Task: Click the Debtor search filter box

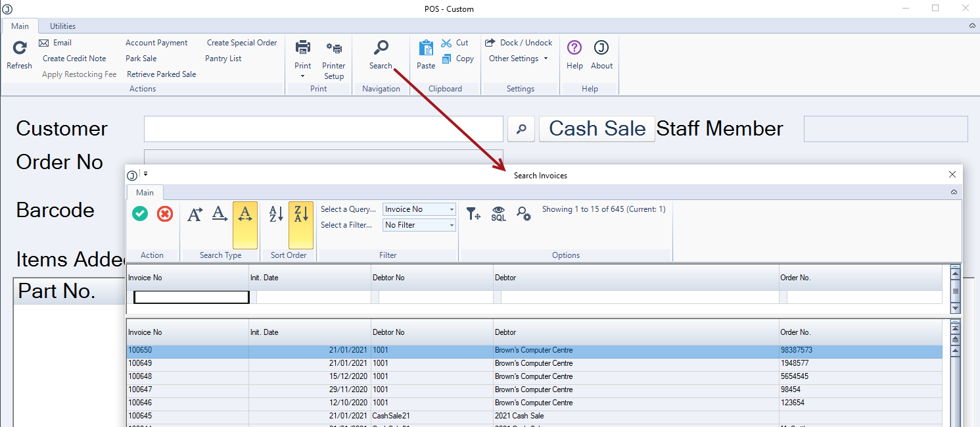Action: tap(640, 297)
